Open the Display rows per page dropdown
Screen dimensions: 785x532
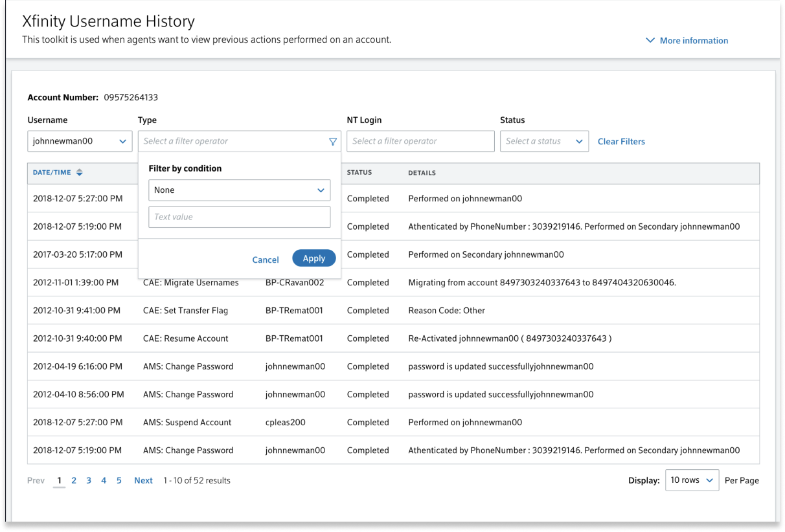(691, 480)
